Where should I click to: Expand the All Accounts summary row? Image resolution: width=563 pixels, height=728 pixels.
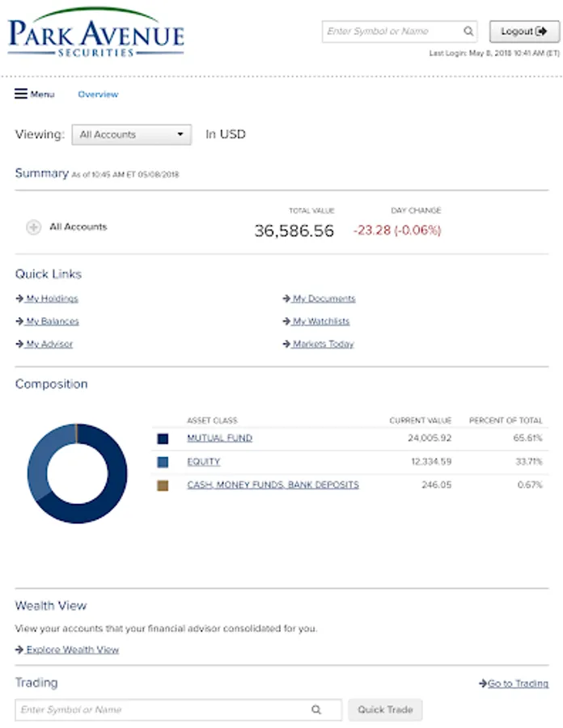pos(33,227)
